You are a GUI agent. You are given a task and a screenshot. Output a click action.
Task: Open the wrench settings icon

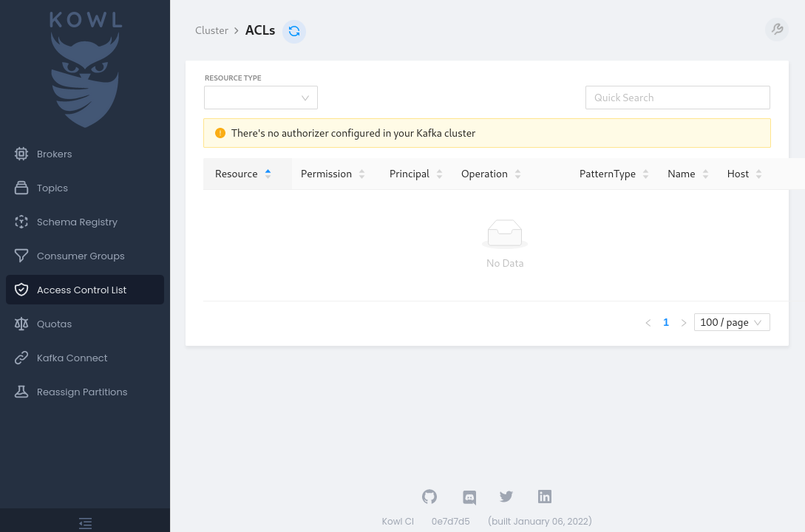pos(777,30)
